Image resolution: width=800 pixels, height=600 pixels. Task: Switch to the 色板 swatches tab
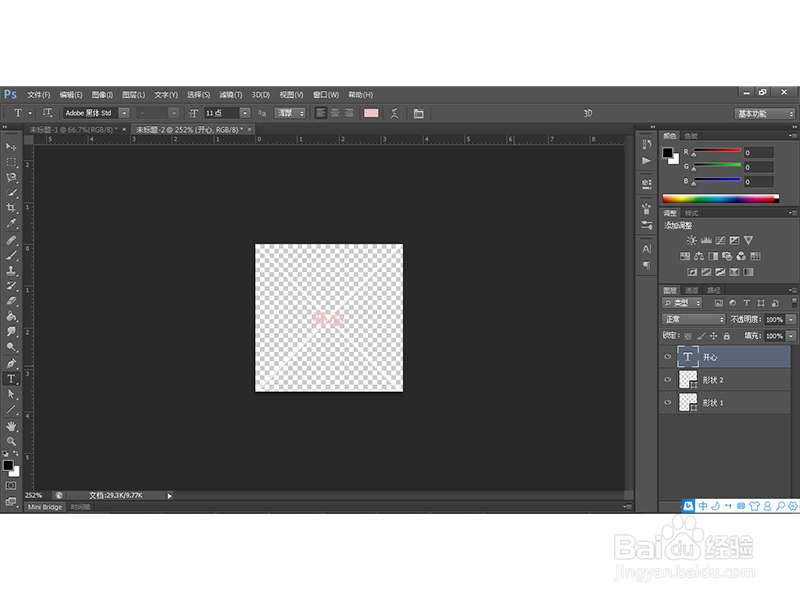click(x=691, y=136)
